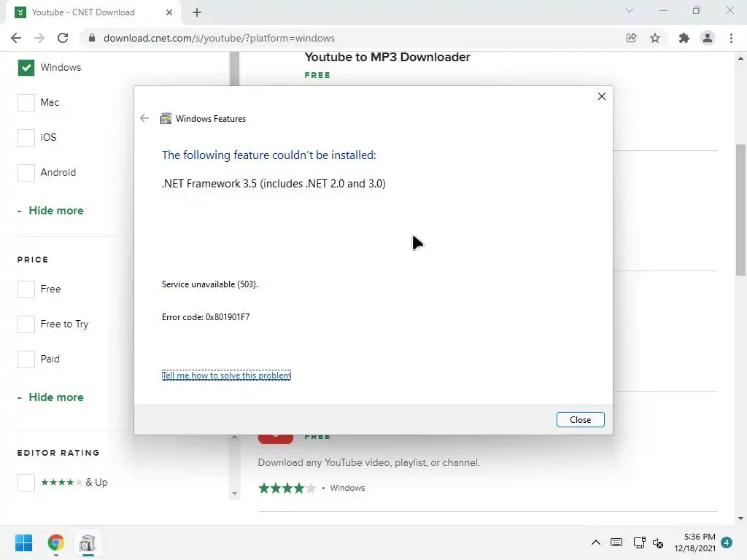Open the network status tray icon
This screenshot has height=560, width=747.
(x=639, y=542)
